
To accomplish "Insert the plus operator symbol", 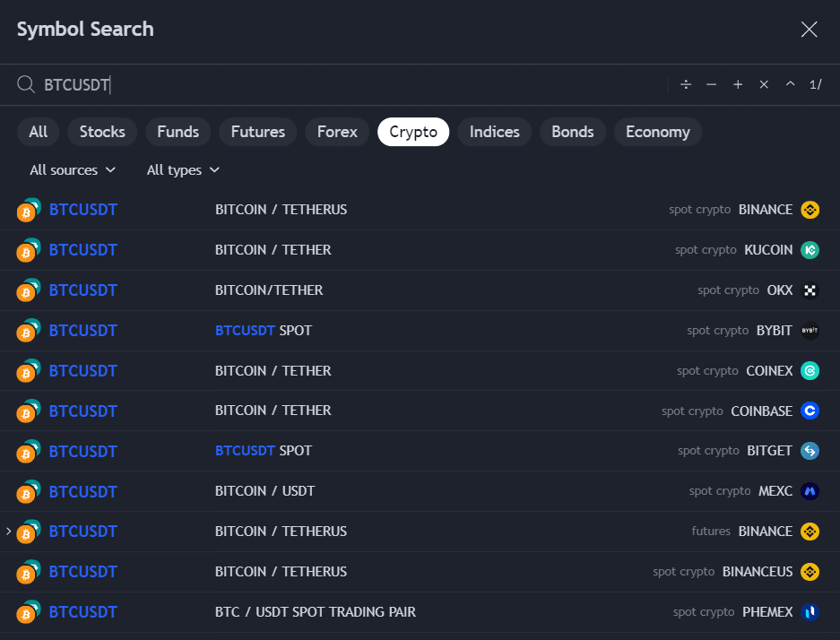I will [738, 84].
